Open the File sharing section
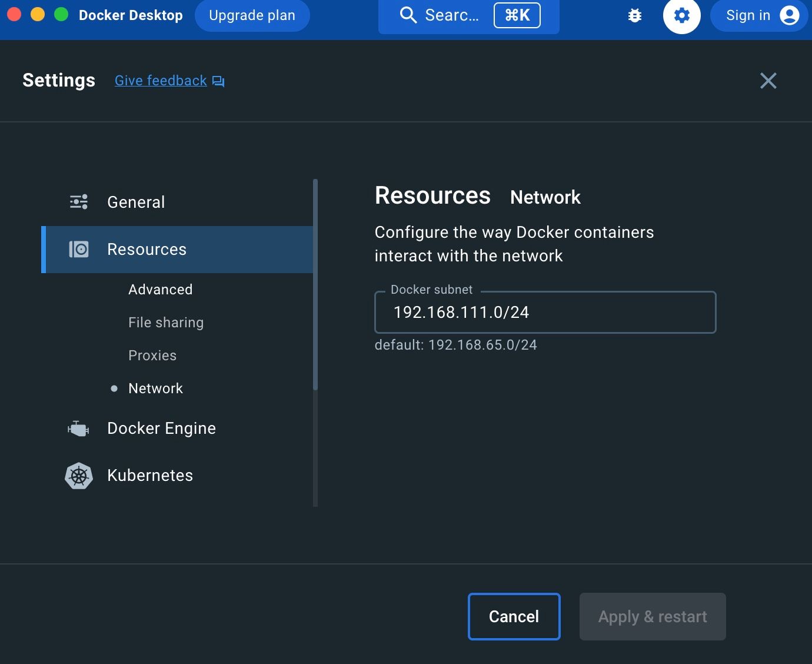Screen dimensions: 812x664 click(166, 323)
